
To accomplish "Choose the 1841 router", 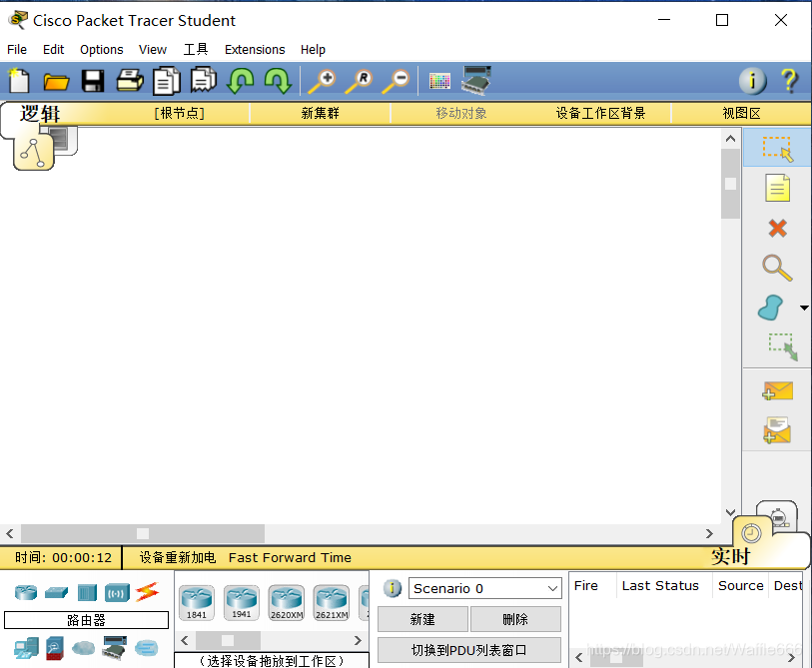I will [197, 603].
